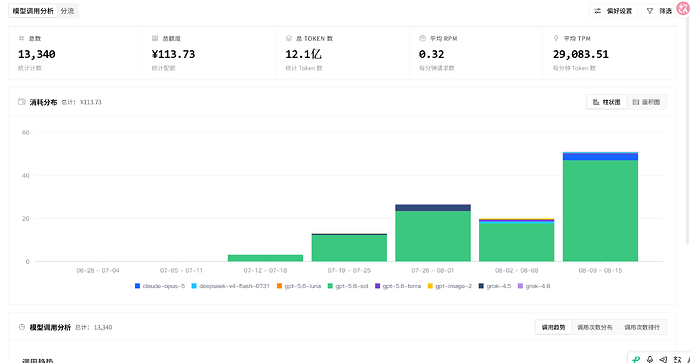Switch chart to 柱状图 bar view
690x363 pixels.
click(x=606, y=102)
